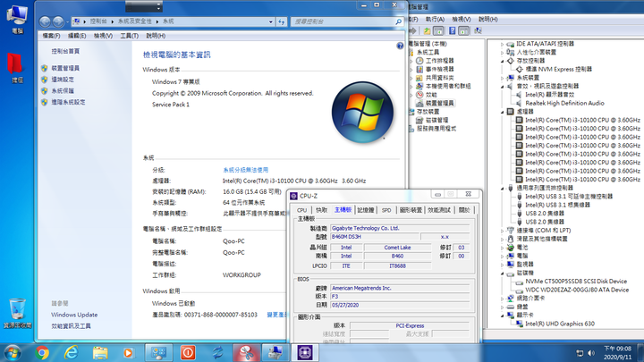Open the 檔案(F) menu in System window
Viewport: 644px width, 362px height.
tap(51, 36)
